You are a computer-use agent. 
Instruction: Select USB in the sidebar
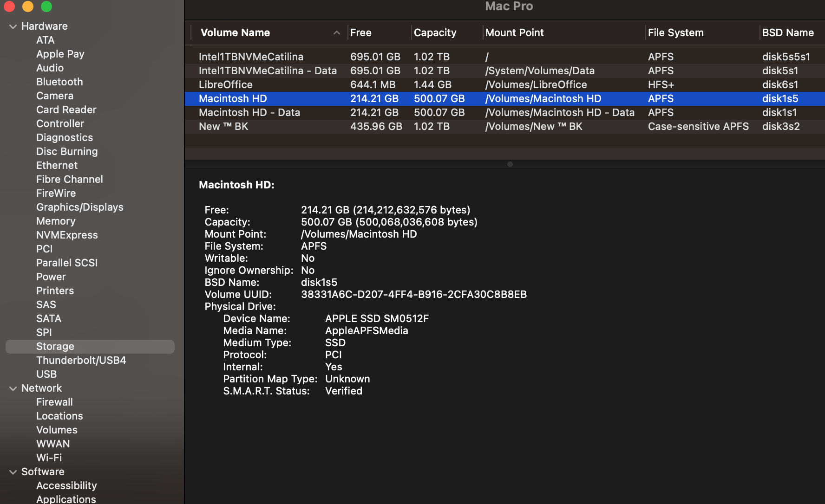(x=46, y=375)
